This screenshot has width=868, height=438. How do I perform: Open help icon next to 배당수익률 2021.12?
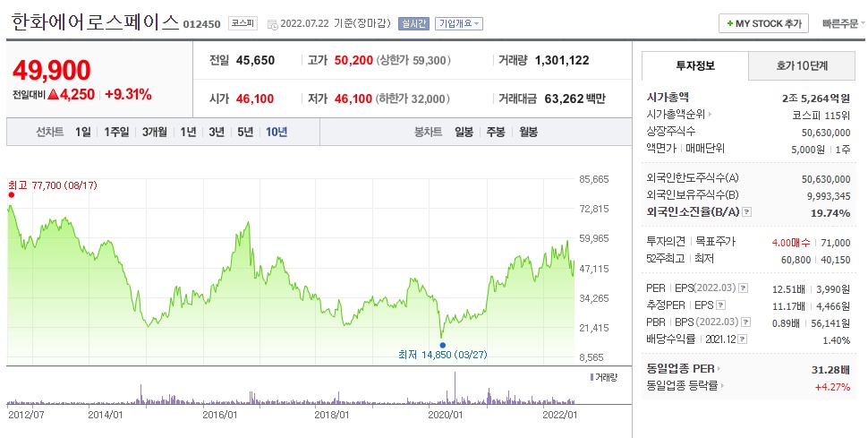(743, 339)
